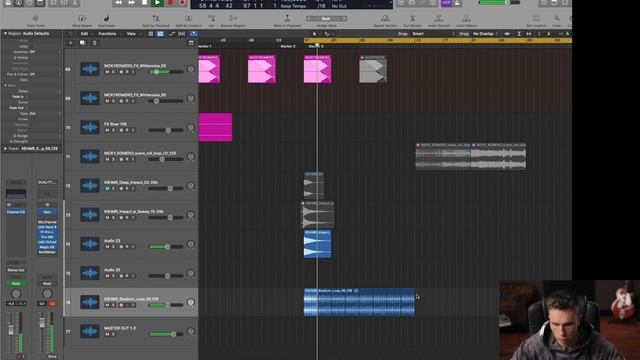This screenshot has height=360, width=640.
Task: Select the magenta FX Riser region
Action: [x=215, y=127]
